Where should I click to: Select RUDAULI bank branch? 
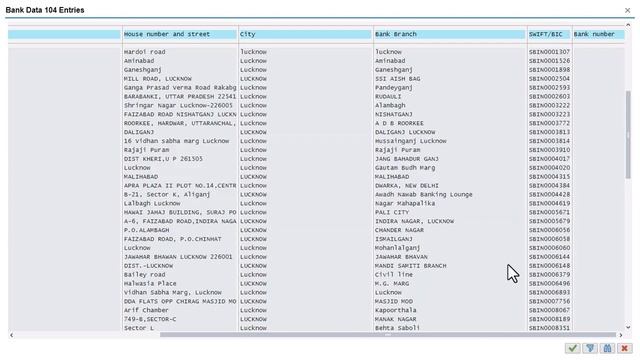click(388, 97)
